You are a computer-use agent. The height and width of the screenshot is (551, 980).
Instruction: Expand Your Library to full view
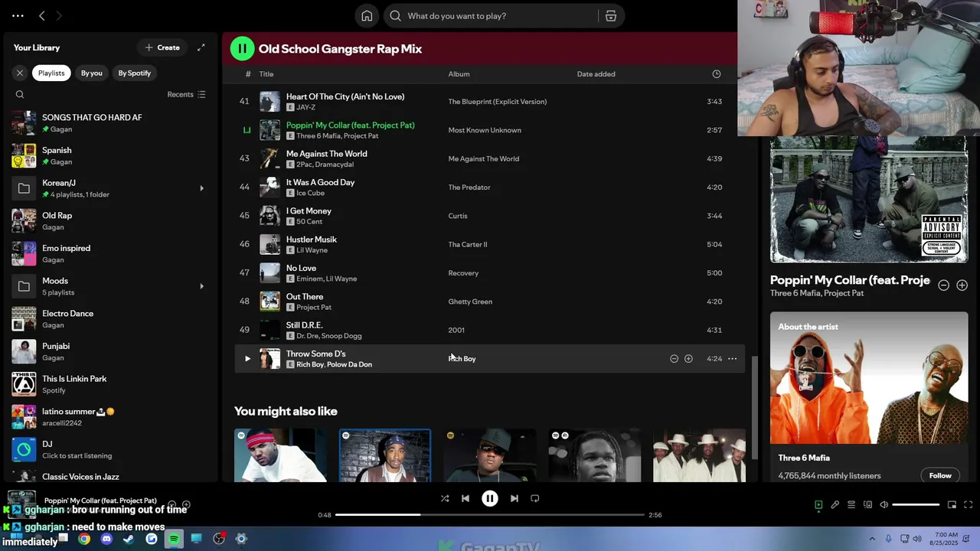[x=201, y=47]
